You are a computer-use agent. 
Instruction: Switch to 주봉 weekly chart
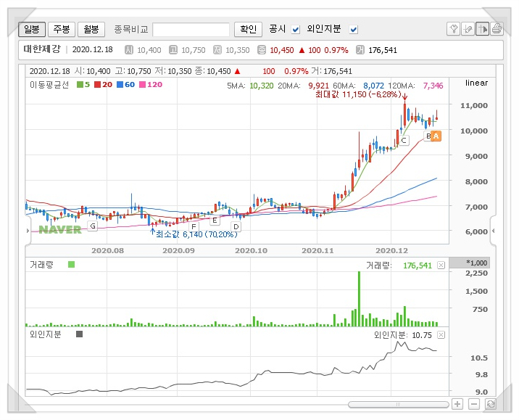pos(60,29)
